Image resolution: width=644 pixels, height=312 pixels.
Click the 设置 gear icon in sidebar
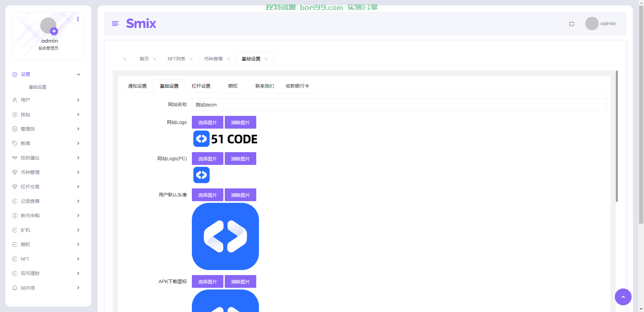tap(15, 75)
